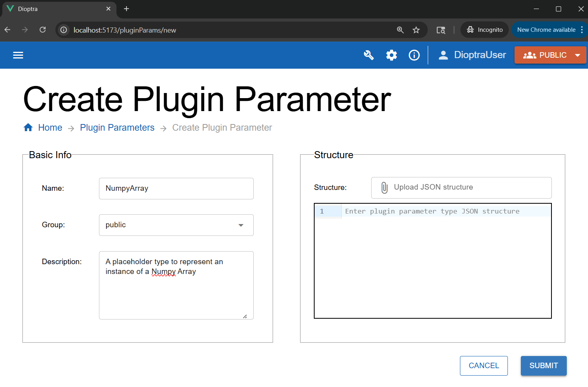
Task: Cancel the plugin parameter creation
Action: [484, 365]
